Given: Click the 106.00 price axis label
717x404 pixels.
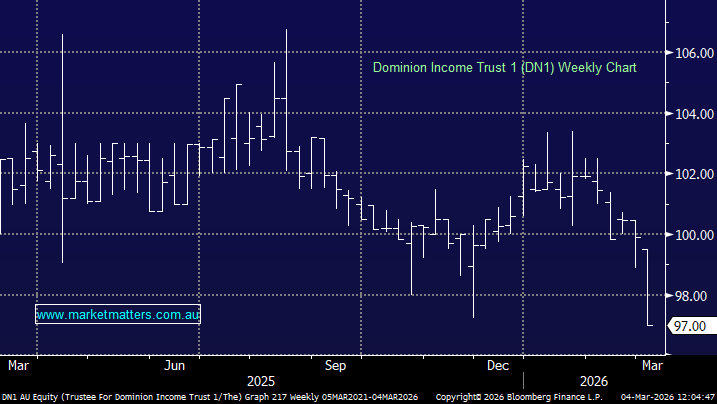Looking at the screenshot, I should pos(690,53).
